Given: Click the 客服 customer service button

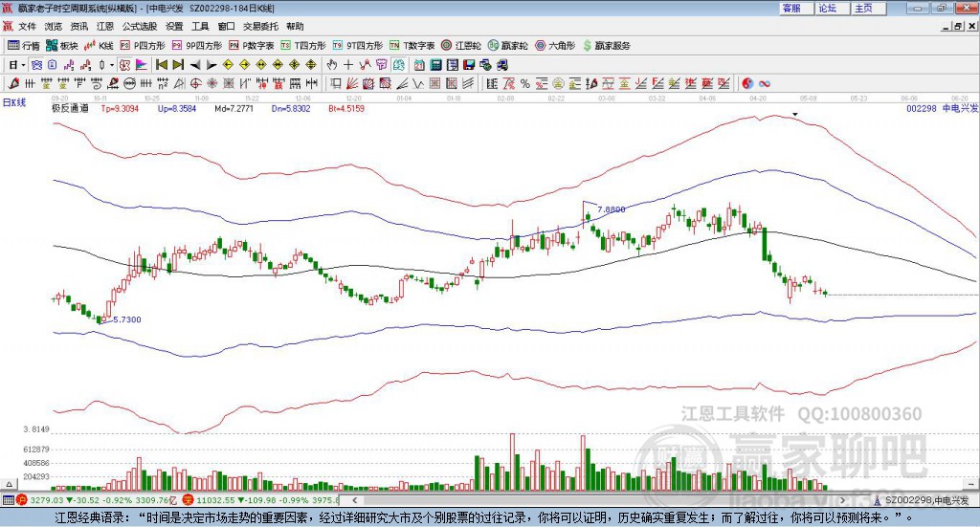Looking at the screenshot, I should click(796, 8).
